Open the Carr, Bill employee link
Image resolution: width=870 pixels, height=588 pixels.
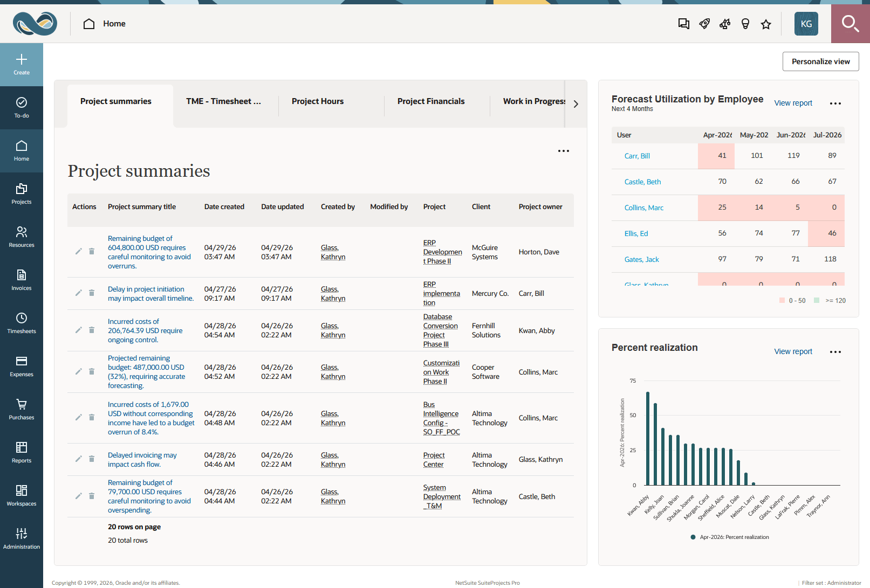(637, 156)
